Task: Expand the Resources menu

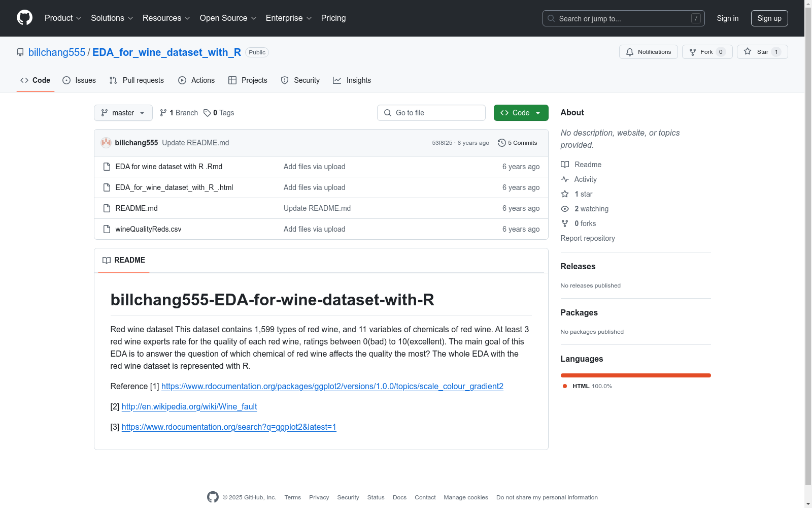Action: coord(166,18)
